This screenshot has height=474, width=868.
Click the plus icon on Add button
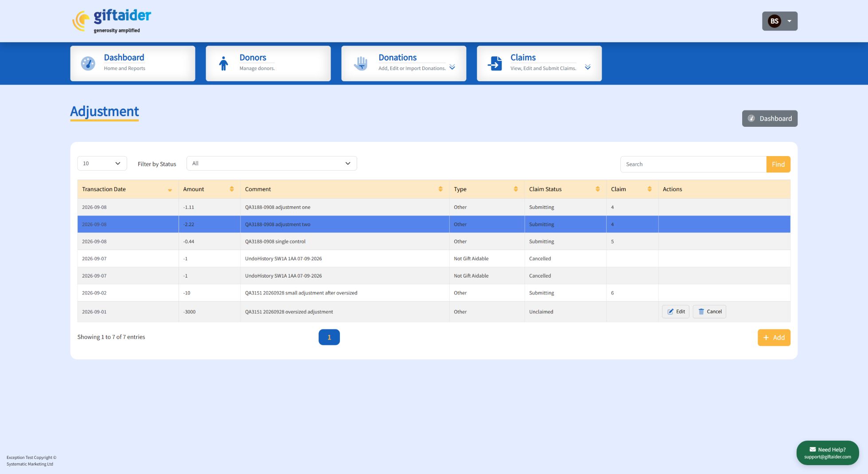tap(766, 337)
